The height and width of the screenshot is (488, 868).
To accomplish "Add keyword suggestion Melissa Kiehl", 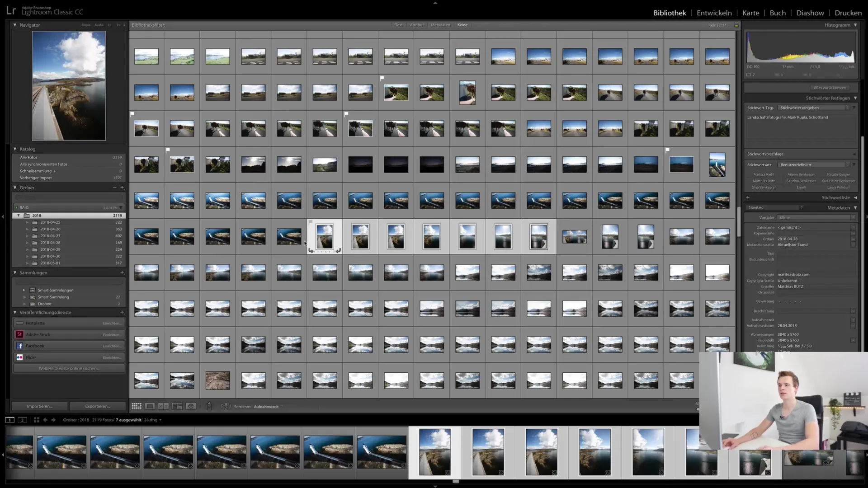I will (764, 174).
